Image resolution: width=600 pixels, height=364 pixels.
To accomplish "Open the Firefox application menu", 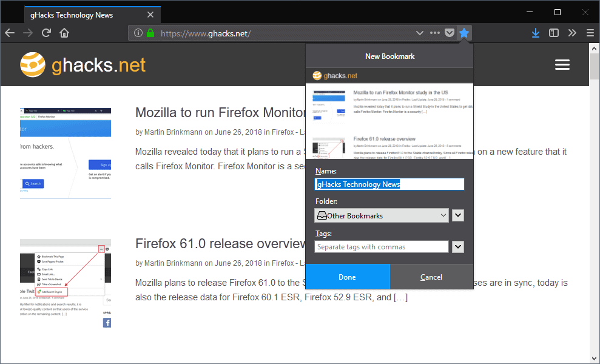I will [590, 33].
